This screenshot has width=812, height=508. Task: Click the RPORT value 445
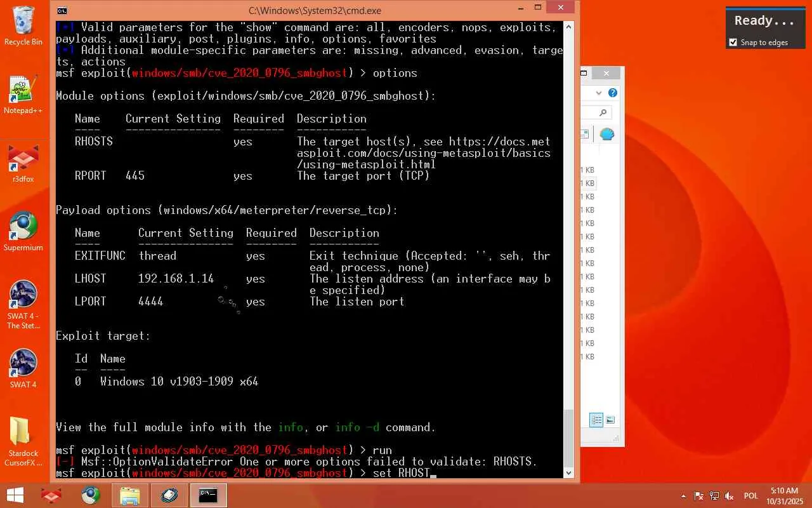[x=135, y=176]
